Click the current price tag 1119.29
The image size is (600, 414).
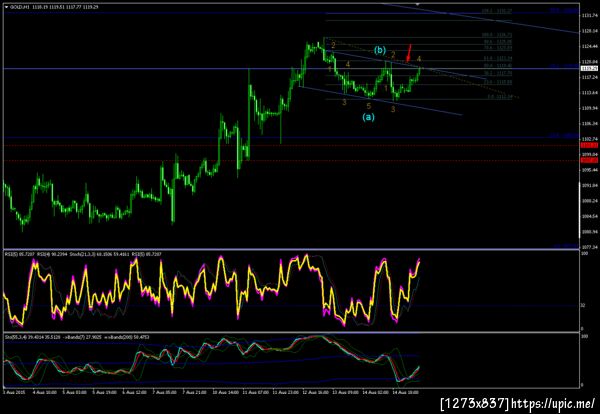pyautogui.click(x=589, y=68)
